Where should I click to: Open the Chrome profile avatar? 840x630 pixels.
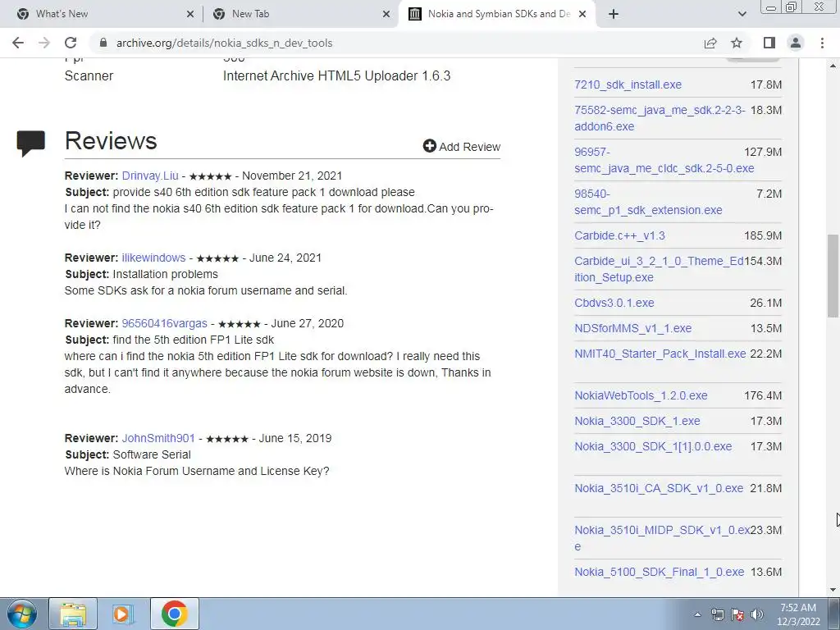point(796,43)
